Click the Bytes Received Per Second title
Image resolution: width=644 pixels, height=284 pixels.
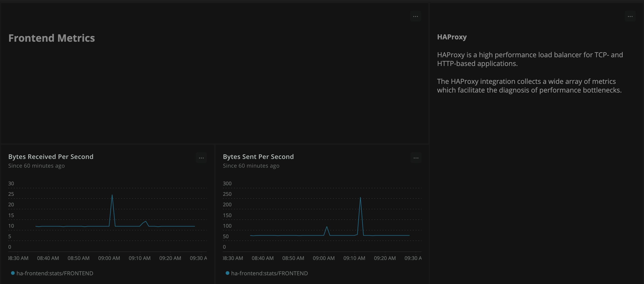[x=51, y=157]
